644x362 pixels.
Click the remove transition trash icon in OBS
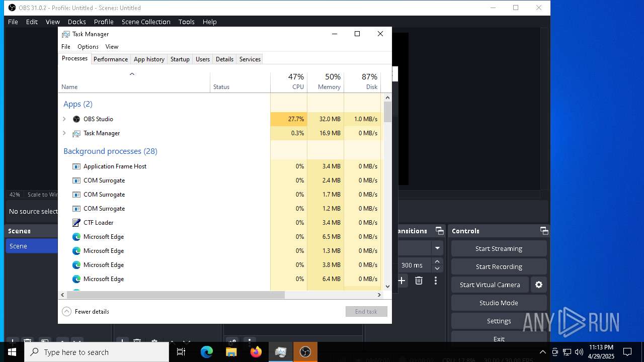click(x=419, y=281)
